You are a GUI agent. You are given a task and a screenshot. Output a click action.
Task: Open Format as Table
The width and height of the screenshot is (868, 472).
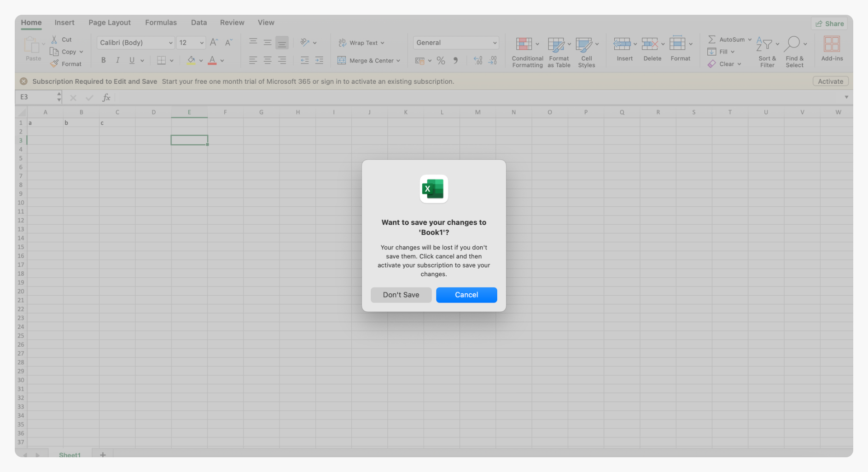[559, 52]
